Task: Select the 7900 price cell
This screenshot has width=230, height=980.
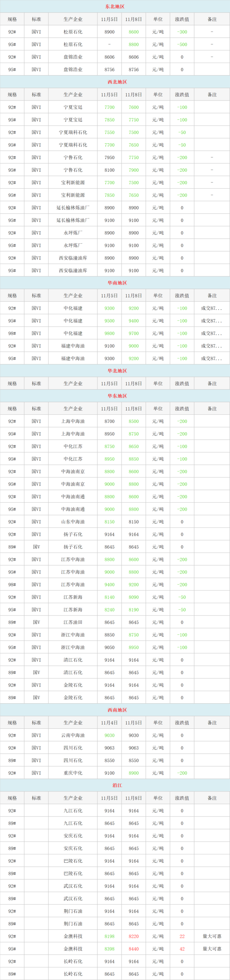Action: 134,170
